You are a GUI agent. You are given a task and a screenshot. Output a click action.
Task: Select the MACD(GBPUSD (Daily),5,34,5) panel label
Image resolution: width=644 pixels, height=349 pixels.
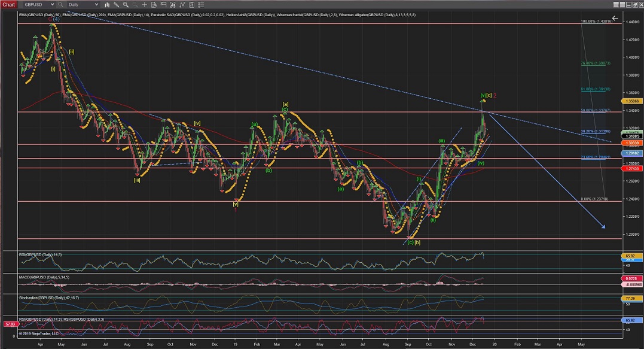[44, 277]
